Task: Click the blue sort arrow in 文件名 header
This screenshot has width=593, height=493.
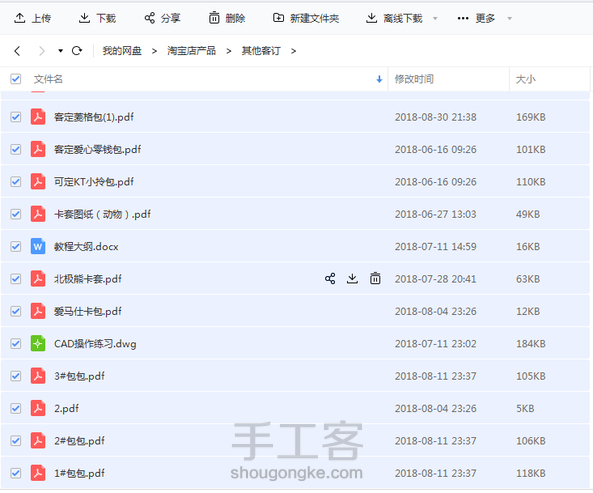Action: tap(379, 79)
